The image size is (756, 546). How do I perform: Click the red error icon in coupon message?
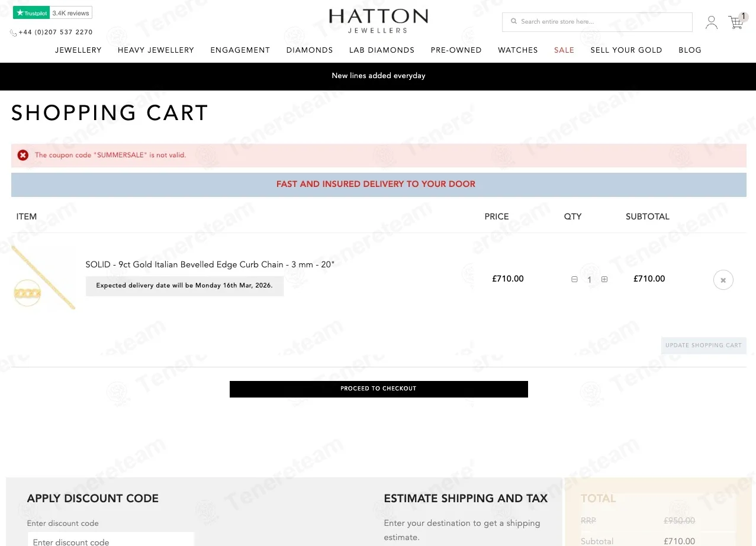pos(23,155)
